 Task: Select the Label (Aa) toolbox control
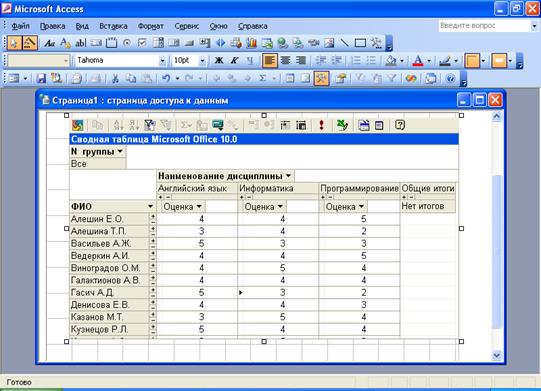pos(49,43)
